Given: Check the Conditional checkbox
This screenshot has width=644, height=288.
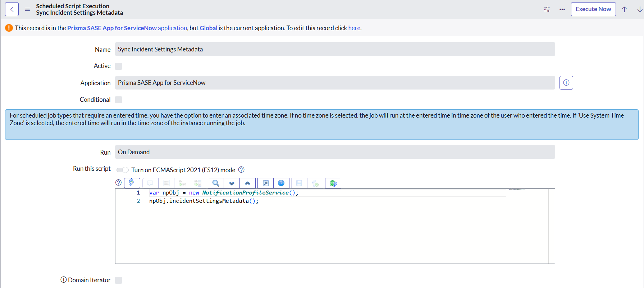Looking at the screenshot, I should pos(118,100).
